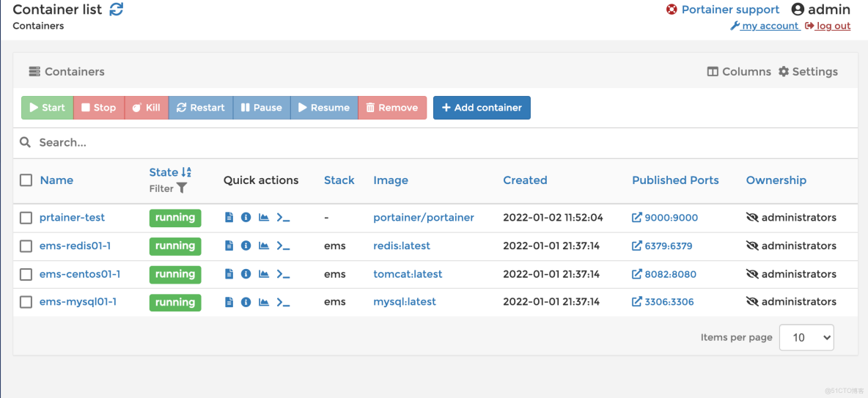Sort by Stack column header
The height and width of the screenshot is (398, 868).
339,180
